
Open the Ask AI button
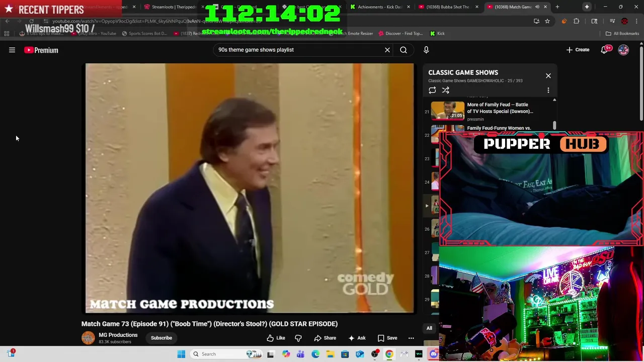pyautogui.click(x=357, y=338)
